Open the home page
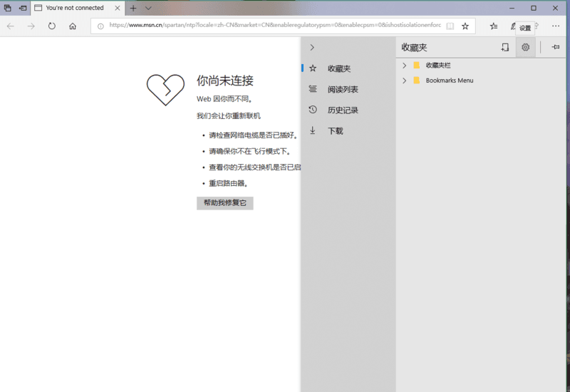 73,26
